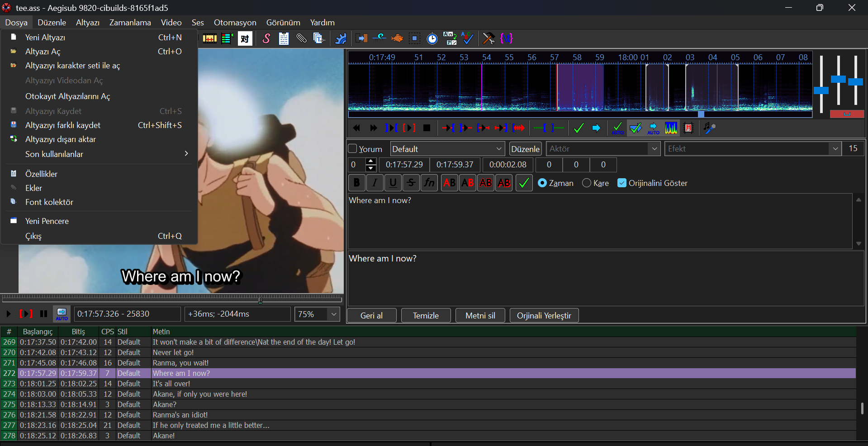The height and width of the screenshot is (446, 868).
Task: Decrease layer number with down stepper arrow
Action: (371, 168)
